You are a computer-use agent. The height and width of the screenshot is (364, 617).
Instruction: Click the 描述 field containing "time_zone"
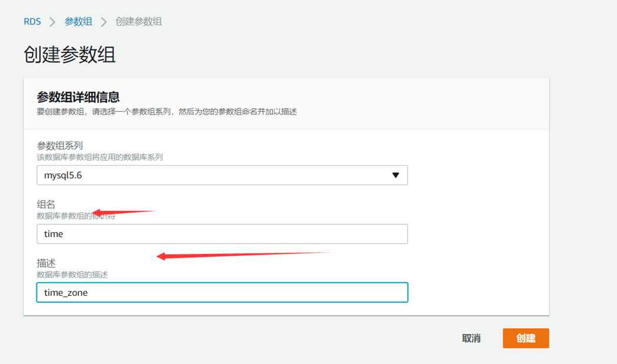point(221,293)
